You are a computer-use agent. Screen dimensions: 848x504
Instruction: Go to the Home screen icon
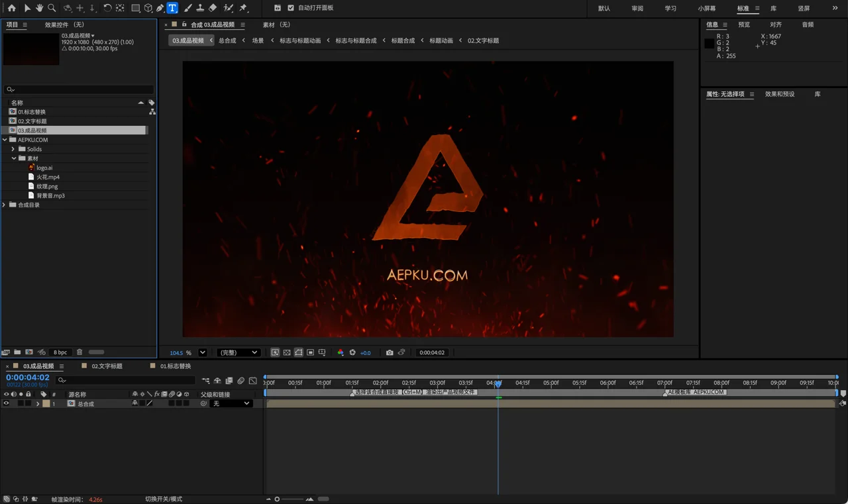click(11, 8)
